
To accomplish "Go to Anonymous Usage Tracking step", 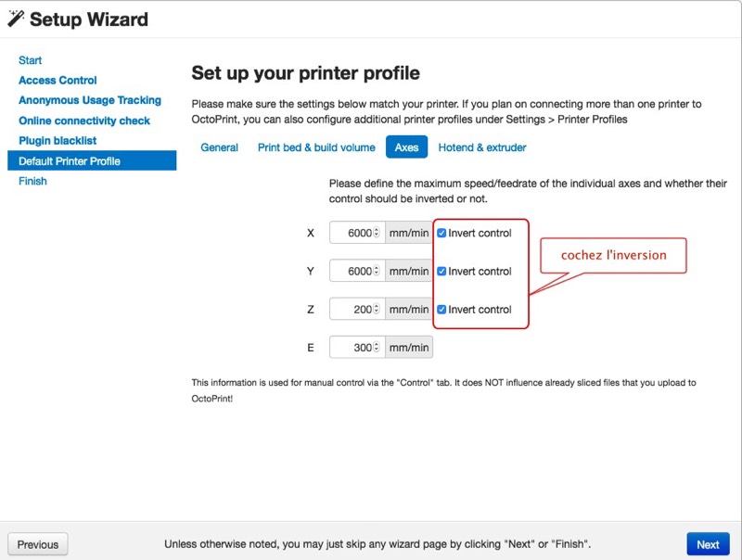I will tap(90, 100).
